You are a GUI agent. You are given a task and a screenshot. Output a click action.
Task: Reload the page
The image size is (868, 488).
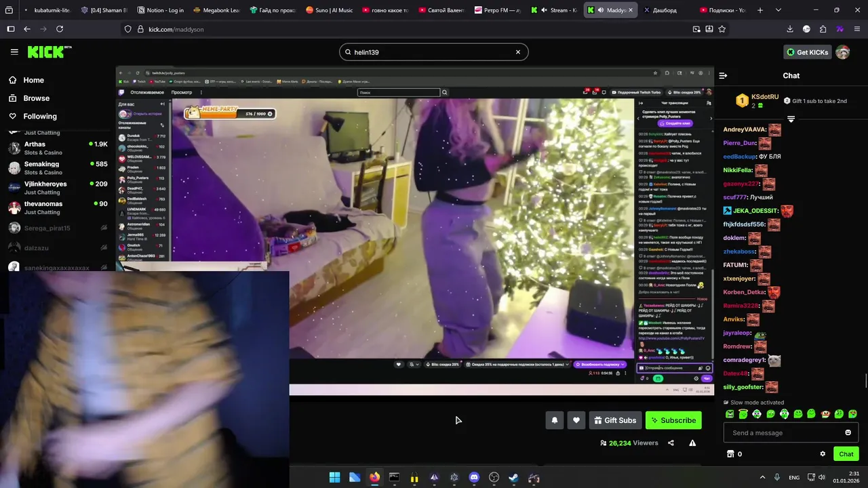pyautogui.click(x=60, y=29)
